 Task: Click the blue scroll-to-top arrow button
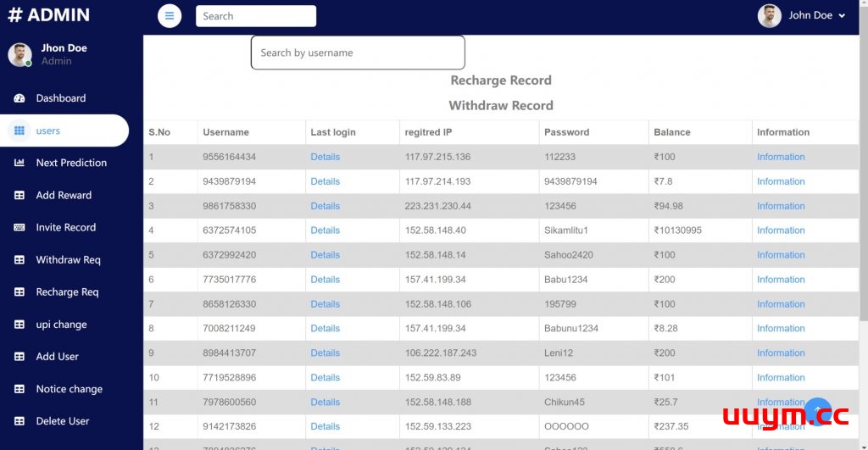coord(817,411)
